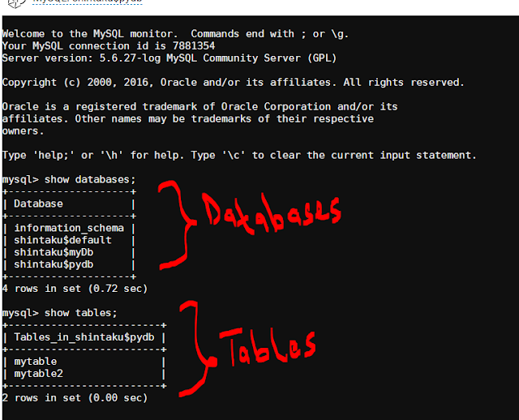The width and height of the screenshot is (519, 420).
Task: Click the 'show tables;' command line
Action: click(59, 313)
